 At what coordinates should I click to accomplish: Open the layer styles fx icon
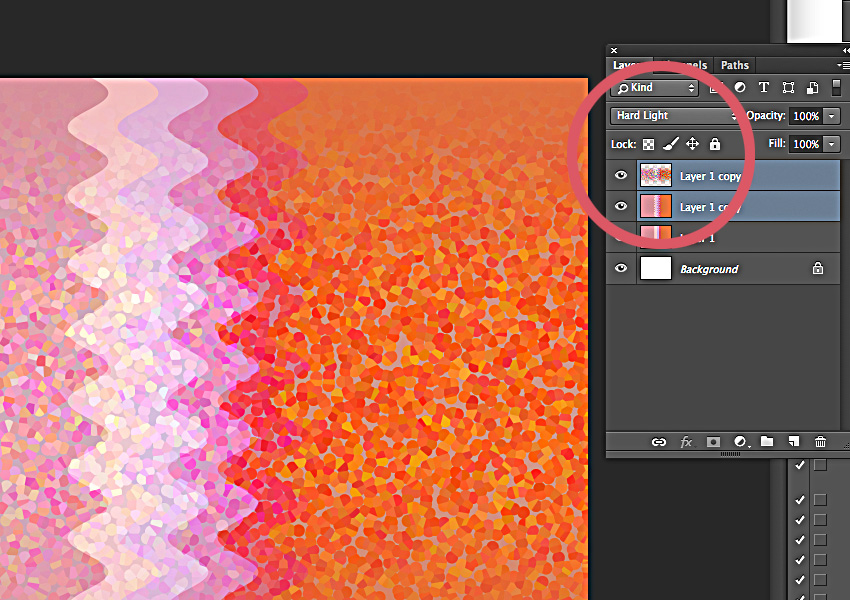pos(686,441)
